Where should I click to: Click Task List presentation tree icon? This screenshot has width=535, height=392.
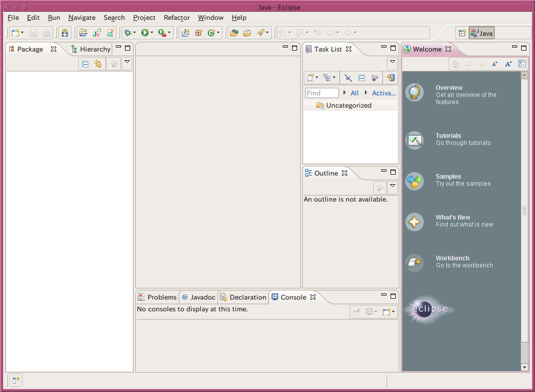click(327, 78)
